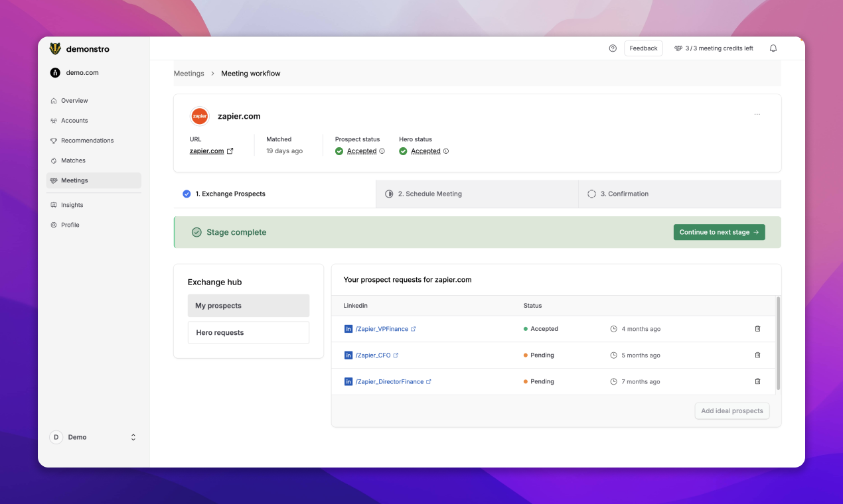Open the three-dot menu on zapier.com card
Screen dimensions: 843x504
(757, 115)
